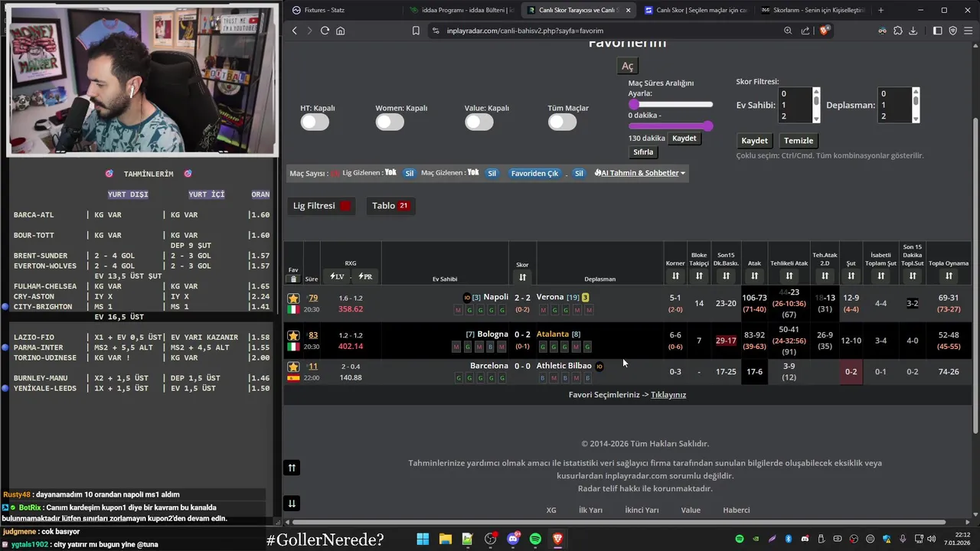
Task: Click Sil next to Favoriden Çık
Action: coord(579,173)
